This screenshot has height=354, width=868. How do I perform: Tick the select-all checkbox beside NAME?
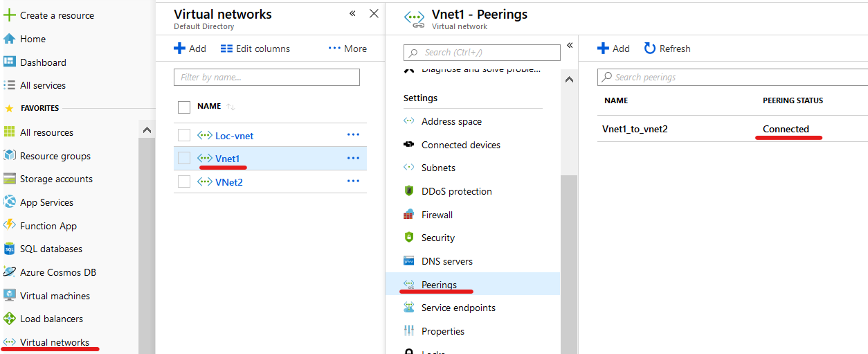tap(184, 107)
